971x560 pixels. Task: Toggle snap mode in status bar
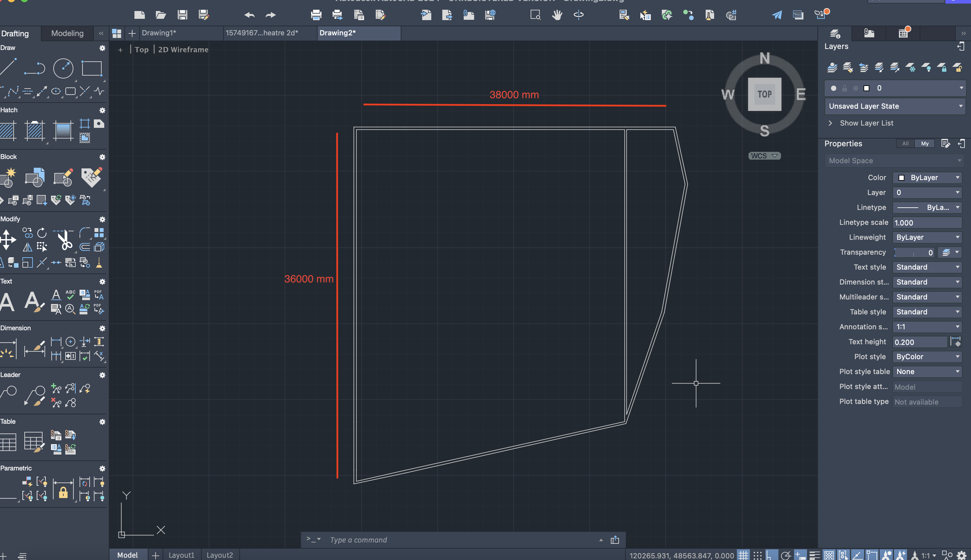757,555
